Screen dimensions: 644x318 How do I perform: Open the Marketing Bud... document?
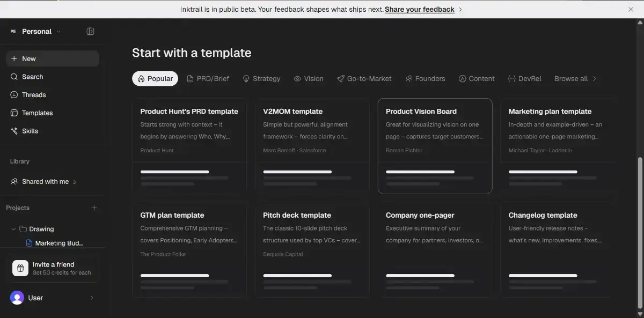pyautogui.click(x=59, y=243)
